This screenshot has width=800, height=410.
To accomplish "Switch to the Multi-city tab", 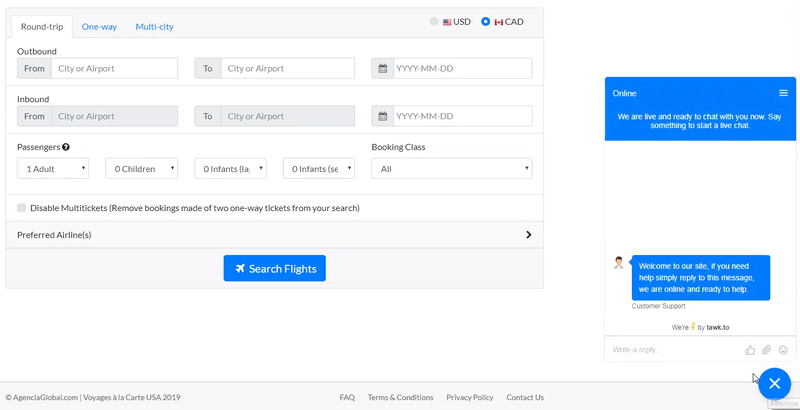I will [x=154, y=26].
